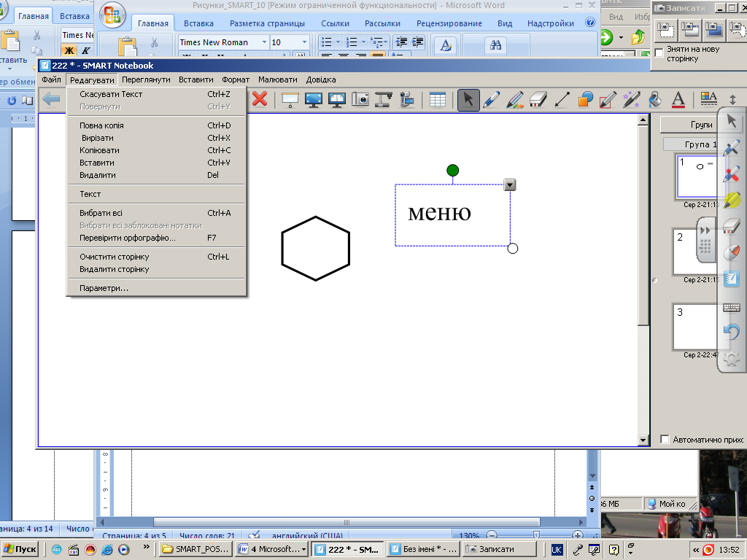Viewport: 747px width, 560px height.
Task: Pick red pen in floating tools
Action: [732, 174]
